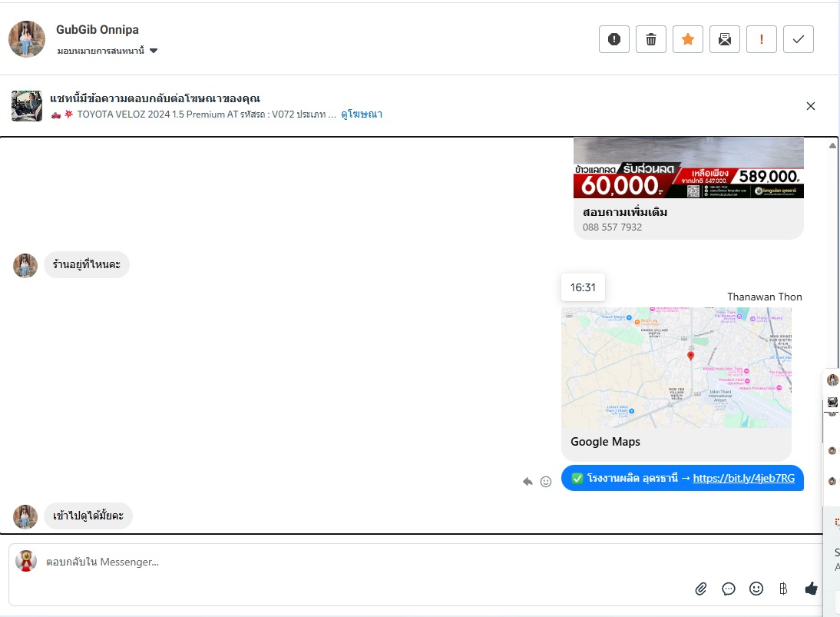Click the TOYOTA VELOZ 2024 ad description
The width and height of the screenshot is (840, 617).
[193, 114]
